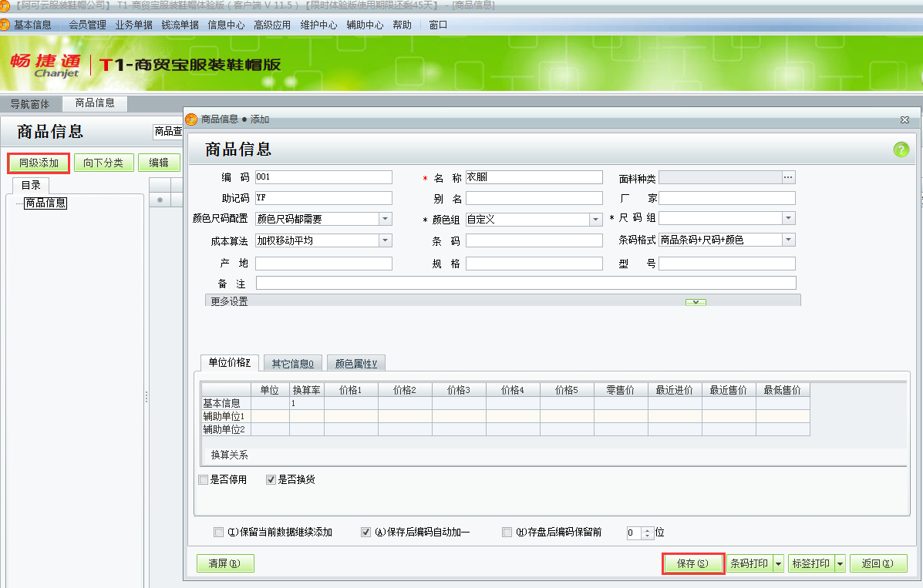Click the 条码打印 button
The height and width of the screenshot is (588, 923).
(750, 564)
